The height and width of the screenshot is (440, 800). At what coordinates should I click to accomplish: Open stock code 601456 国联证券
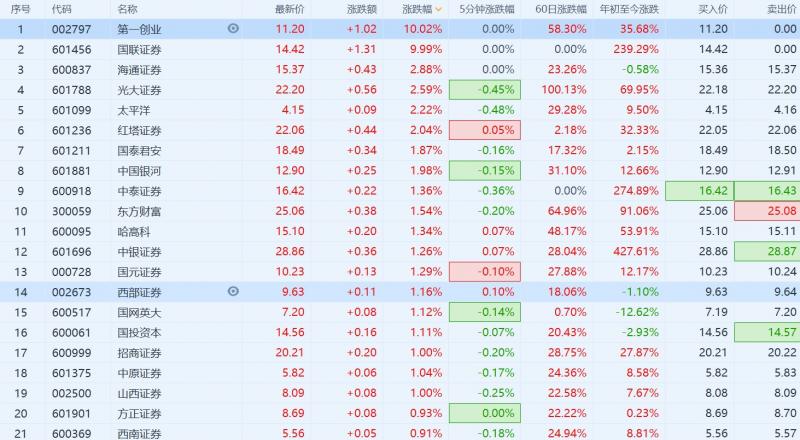coord(72,49)
